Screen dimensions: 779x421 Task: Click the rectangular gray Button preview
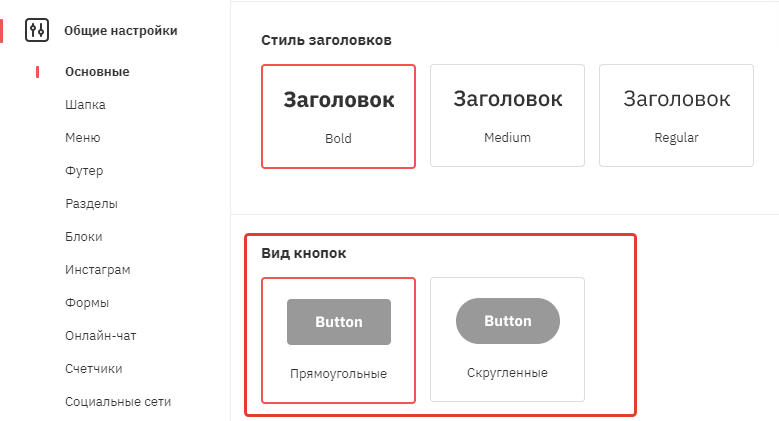coord(339,322)
